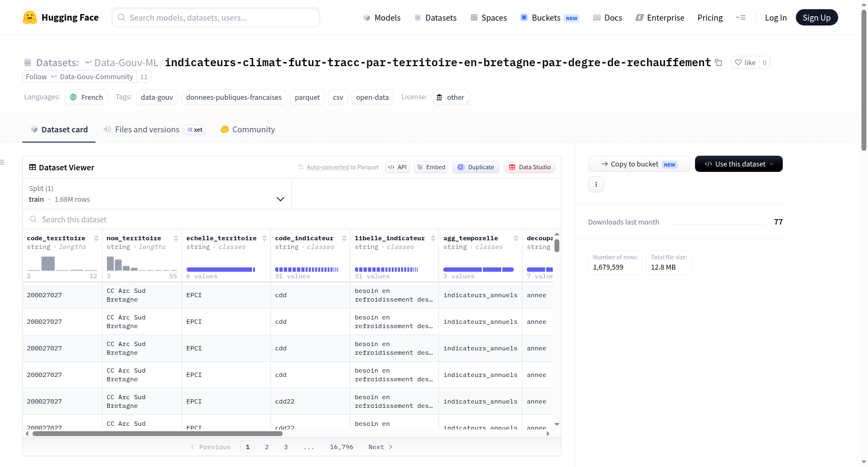Click the horizontal table scrollbar
Screen dimensions: 868x467
[157, 433]
